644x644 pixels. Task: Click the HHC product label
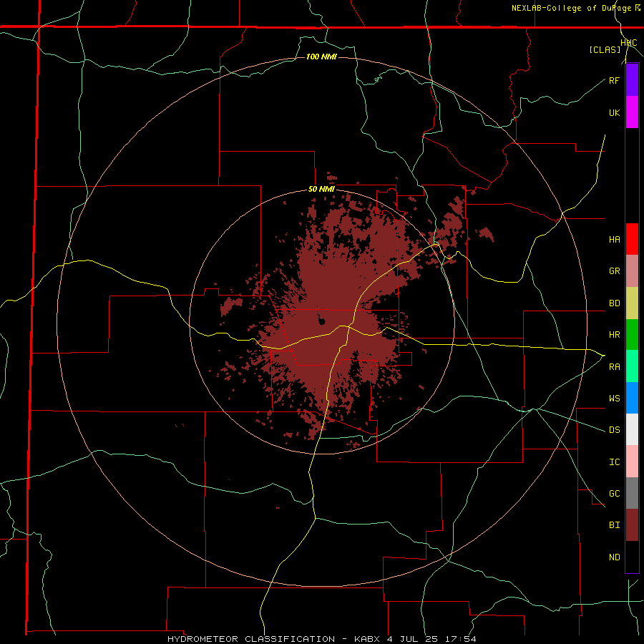point(629,43)
